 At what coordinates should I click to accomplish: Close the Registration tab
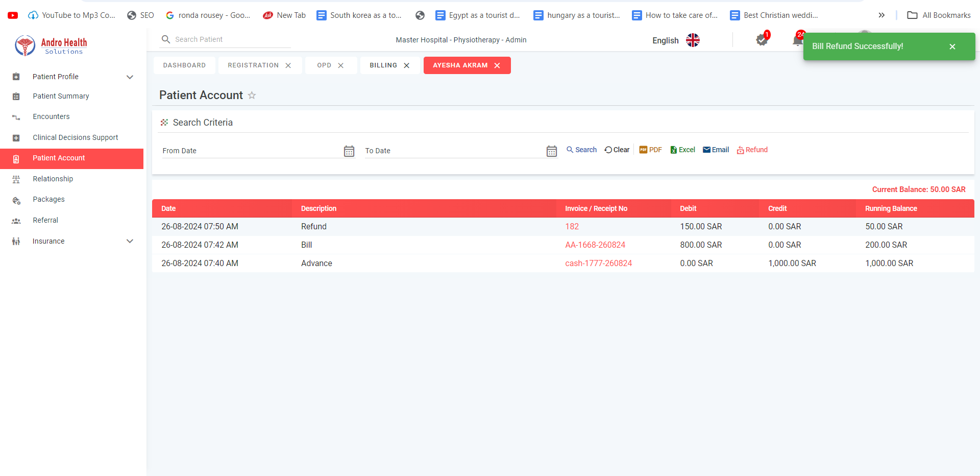coord(288,65)
